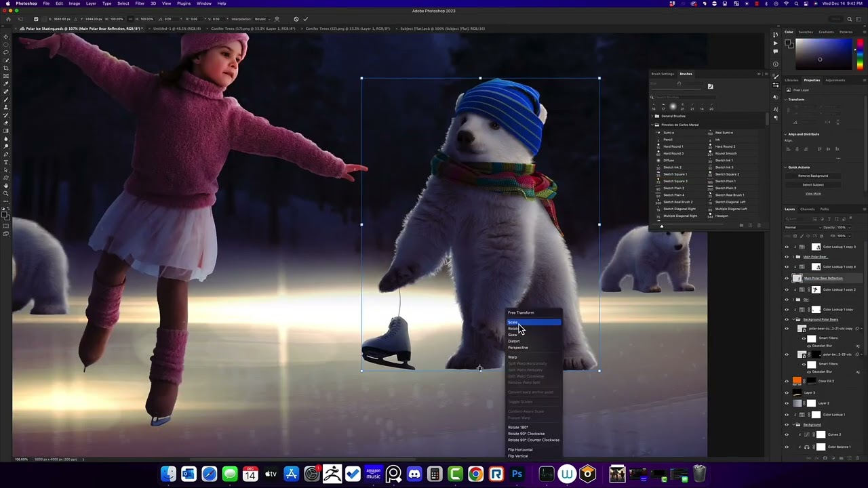Commit the transform with the checkmark icon
The width and height of the screenshot is (868, 488).
click(x=306, y=19)
